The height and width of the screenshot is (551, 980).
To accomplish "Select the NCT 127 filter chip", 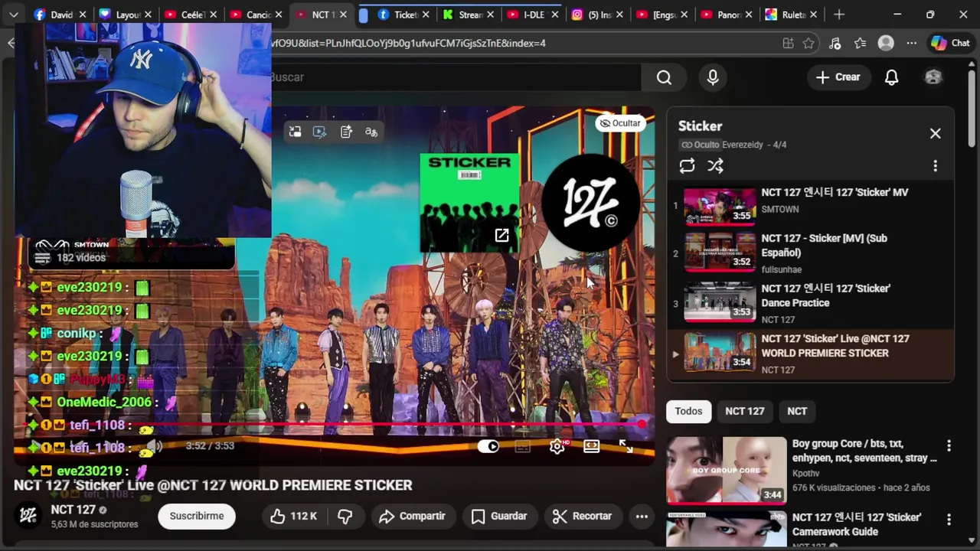I will 745,411.
